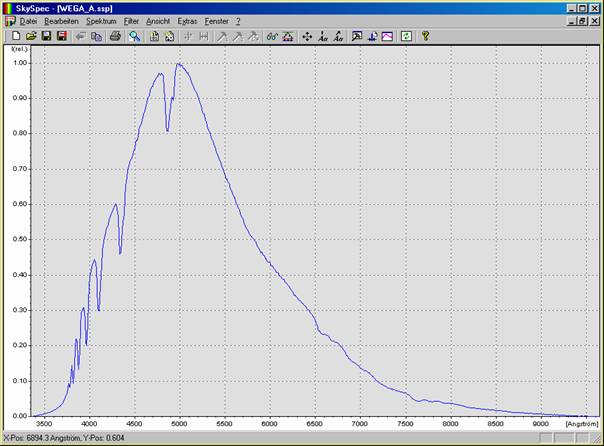Image resolution: width=604 pixels, height=446 pixels.
Task: Click the yellow question mark help icon
Action: point(425,36)
